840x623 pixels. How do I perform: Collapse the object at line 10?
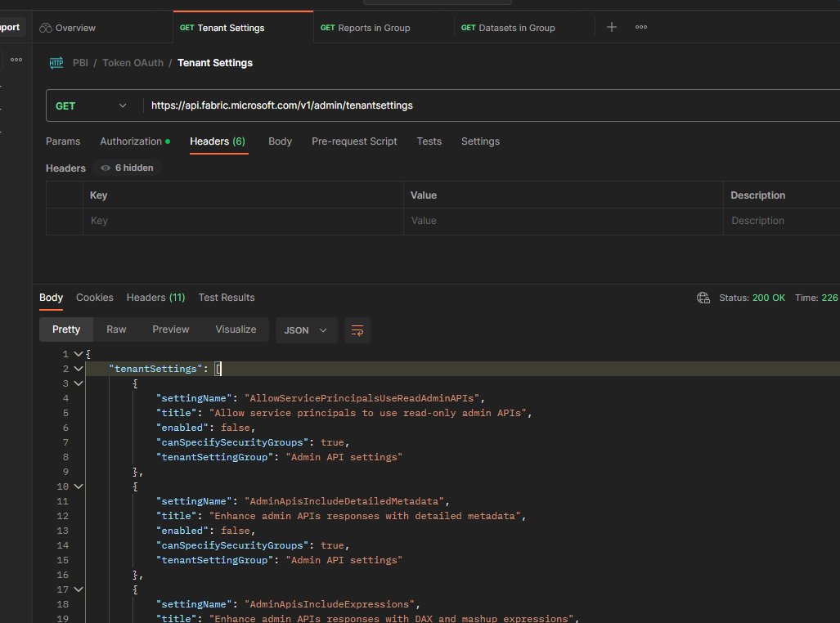coord(79,486)
